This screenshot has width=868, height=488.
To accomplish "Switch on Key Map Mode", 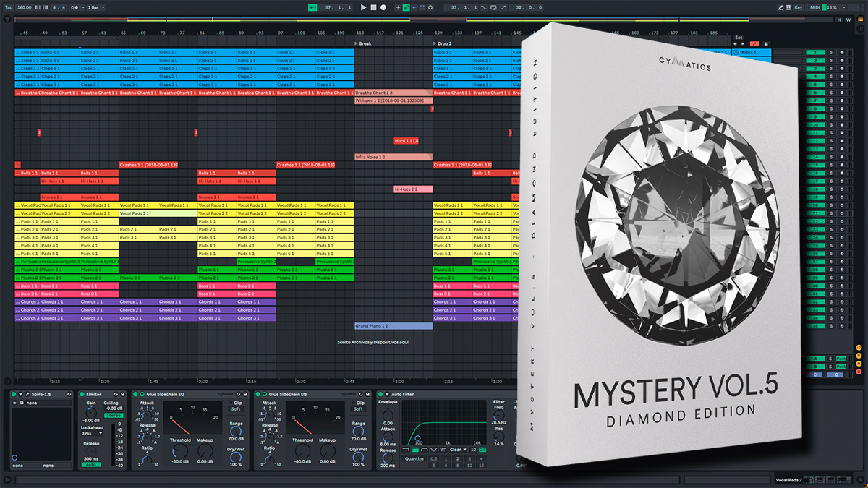I will coord(798,7).
